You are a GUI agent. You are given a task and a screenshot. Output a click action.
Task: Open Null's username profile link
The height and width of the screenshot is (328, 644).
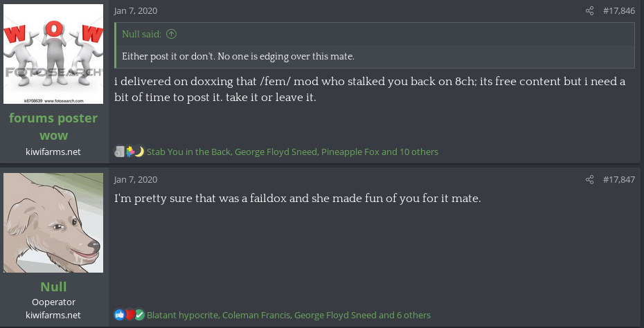(x=53, y=286)
